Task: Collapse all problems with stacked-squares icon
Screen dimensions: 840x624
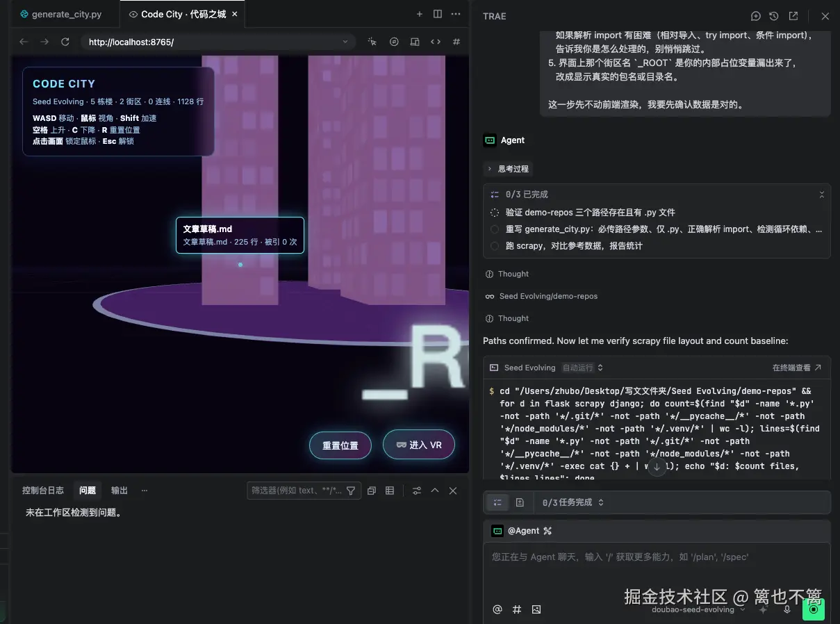Action: pyautogui.click(x=372, y=491)
